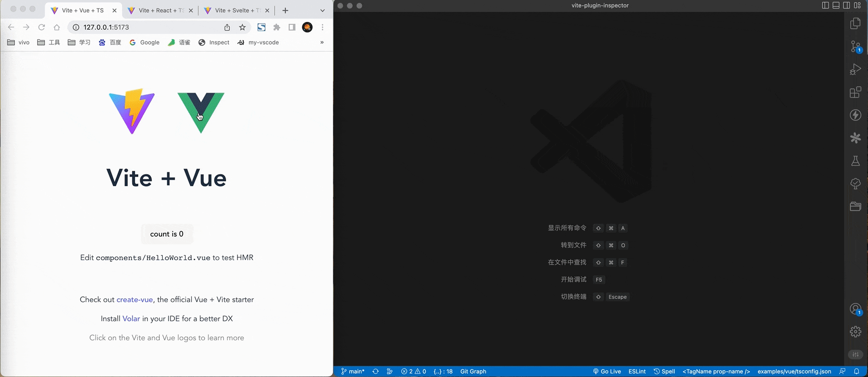Open the Customize Layout icon

click(857, 5)
